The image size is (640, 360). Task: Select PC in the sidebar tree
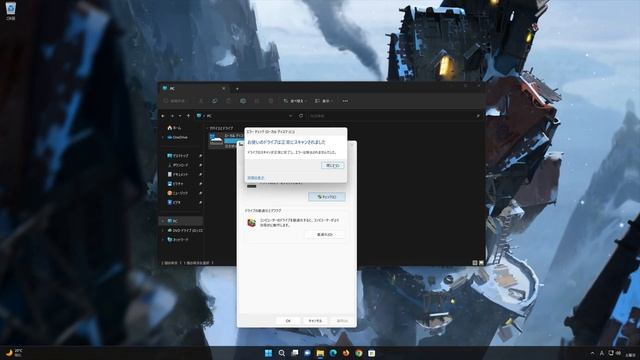coord(181,221)
